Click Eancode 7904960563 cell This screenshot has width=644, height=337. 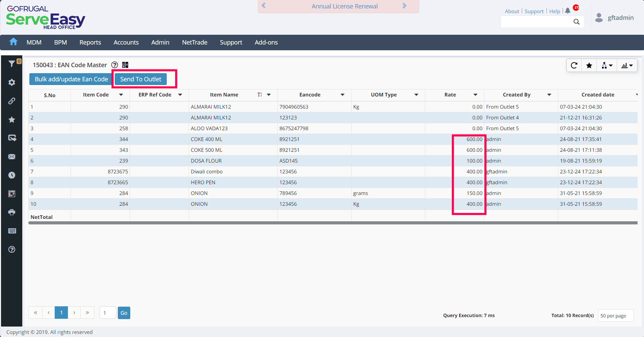point(314,107)
